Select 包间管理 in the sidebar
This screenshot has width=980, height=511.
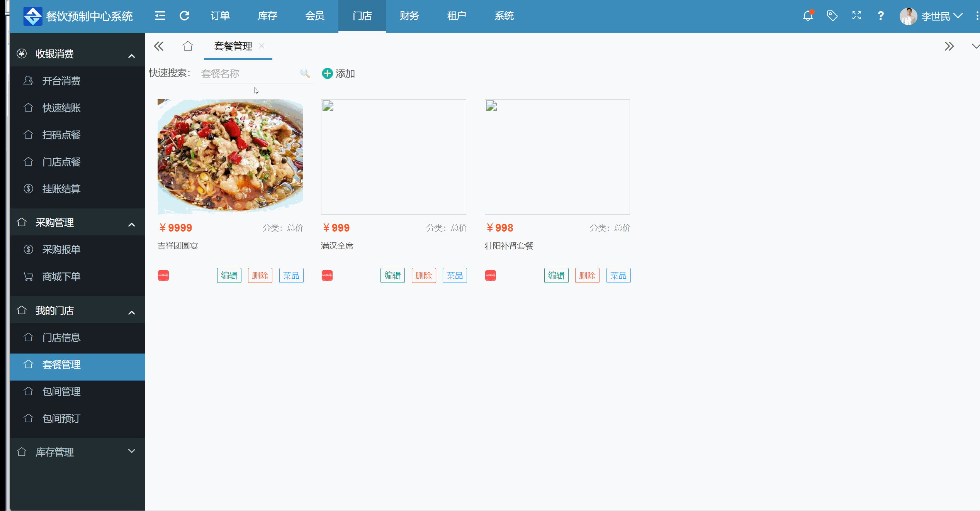61,391
